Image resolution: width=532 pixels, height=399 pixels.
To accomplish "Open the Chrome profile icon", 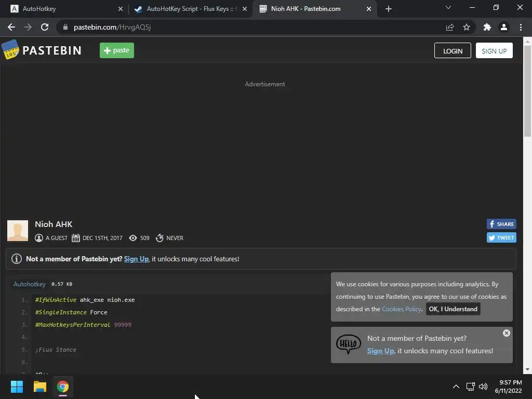I will pyautogui.click(x=504, y=27).
